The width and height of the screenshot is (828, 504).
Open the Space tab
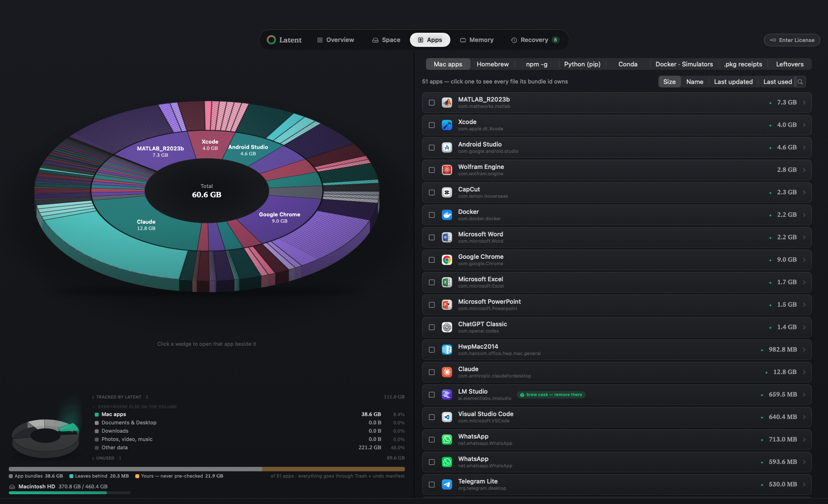pos(386,40)
